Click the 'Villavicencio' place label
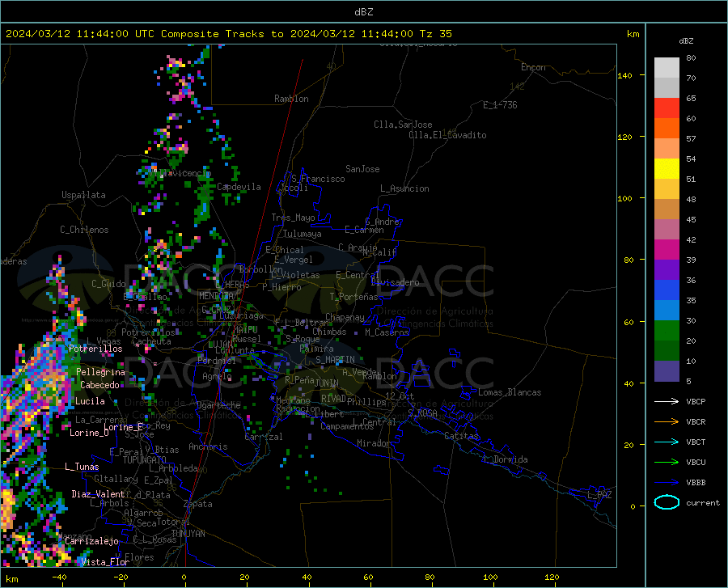Image resolution: width=728 pixels, height=588 pixels. (x=180, y=174)
